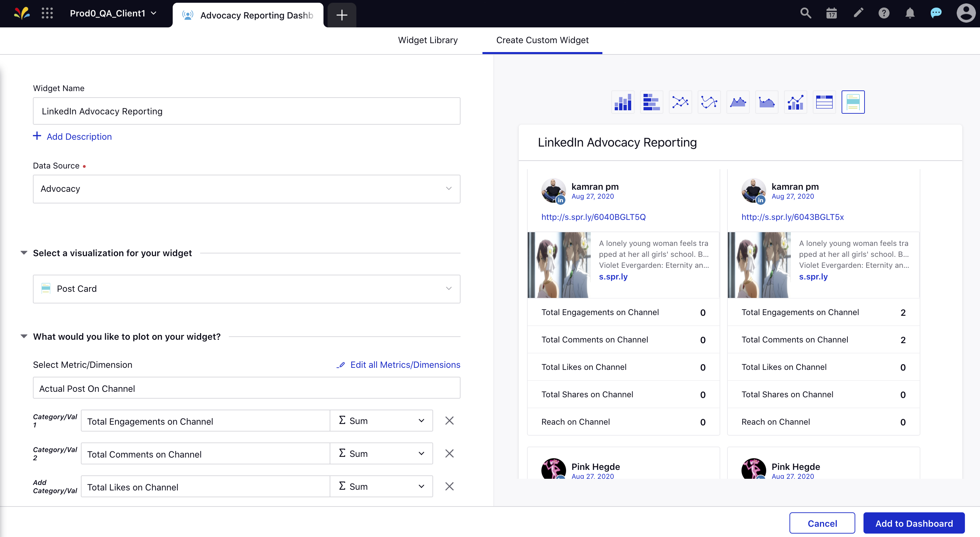Open Sum aggregation for Total Comments
The height and width of the screenshot is (537, 980).
tap(381, 453)
